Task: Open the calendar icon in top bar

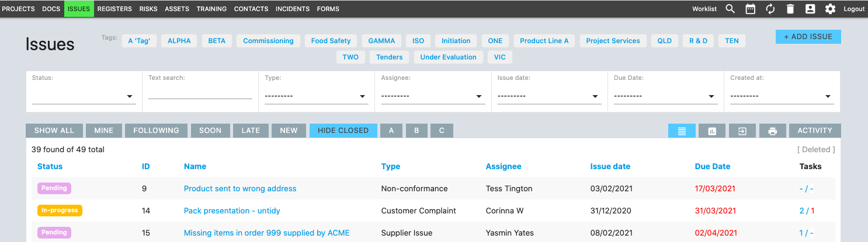Action: coord(751,9)
